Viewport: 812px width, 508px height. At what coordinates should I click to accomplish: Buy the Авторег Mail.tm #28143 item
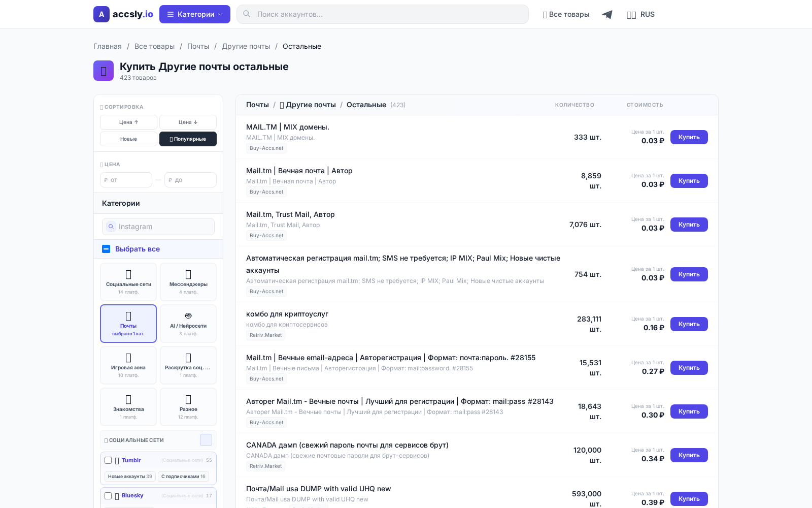(x=689, y=411)
